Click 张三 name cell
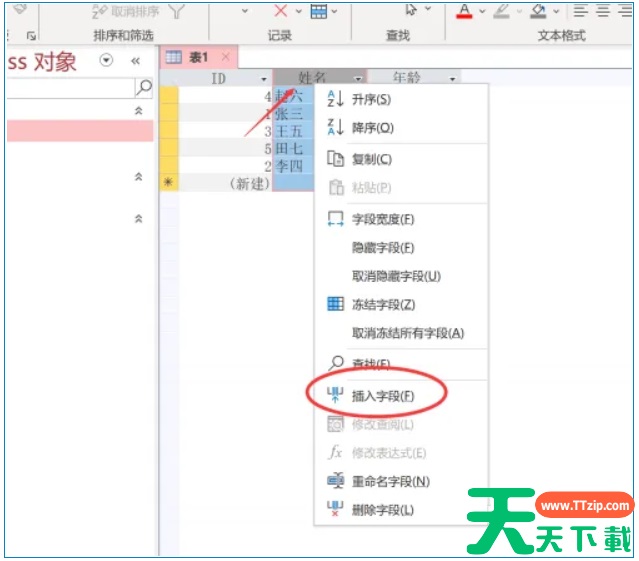The height and width of the screenshot is (561, 639). (x=293, y=114)
